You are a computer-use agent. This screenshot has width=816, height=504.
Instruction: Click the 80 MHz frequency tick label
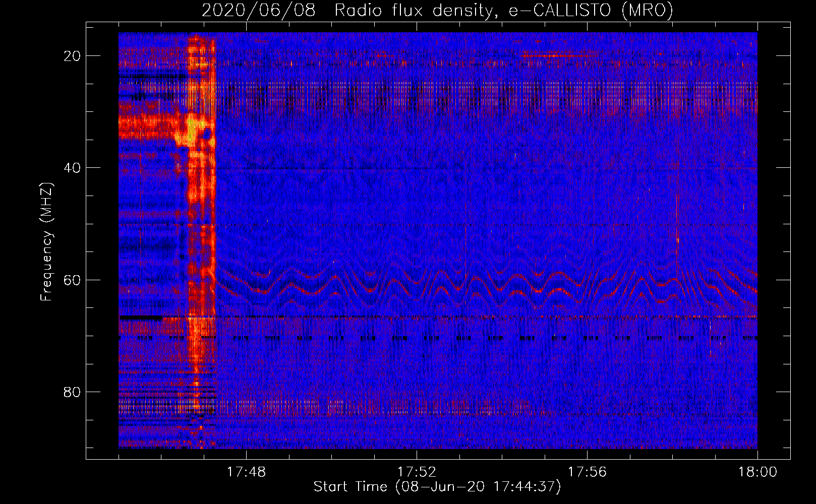[x=72, y=392]
